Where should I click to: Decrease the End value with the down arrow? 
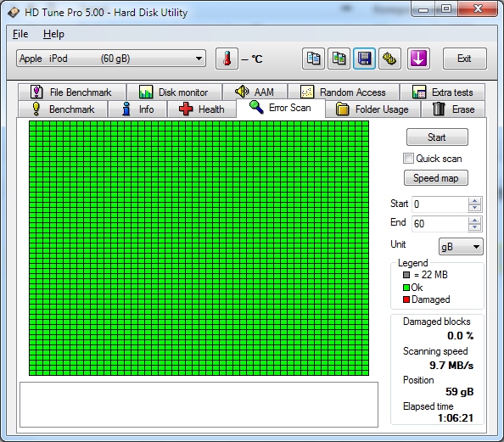pyautogui.click(x=474, y=227)
